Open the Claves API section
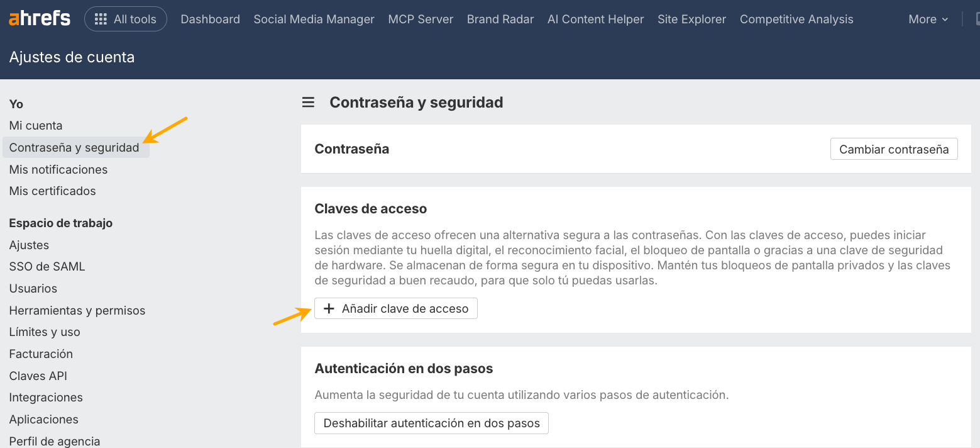 coord(38,376)
